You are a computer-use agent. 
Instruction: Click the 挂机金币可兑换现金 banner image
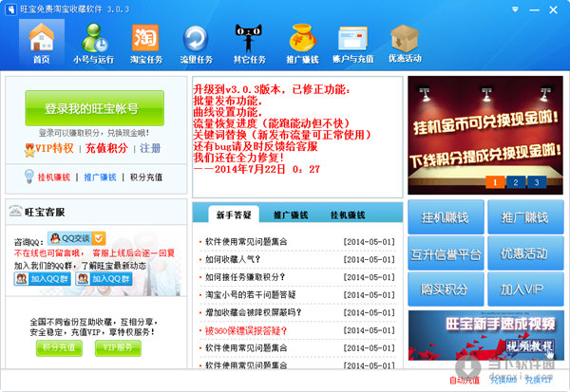pyautogui.click(x=485, y=135)
